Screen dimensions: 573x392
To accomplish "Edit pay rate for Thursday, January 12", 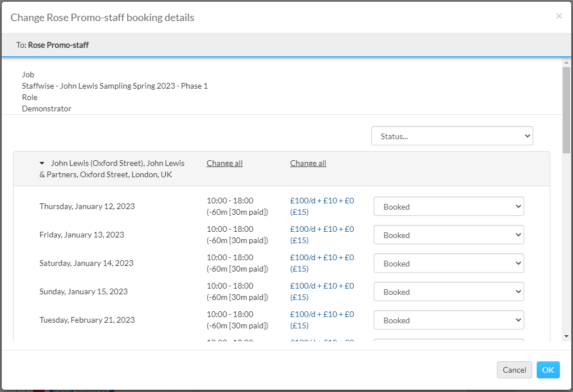I will click(322, 206).
